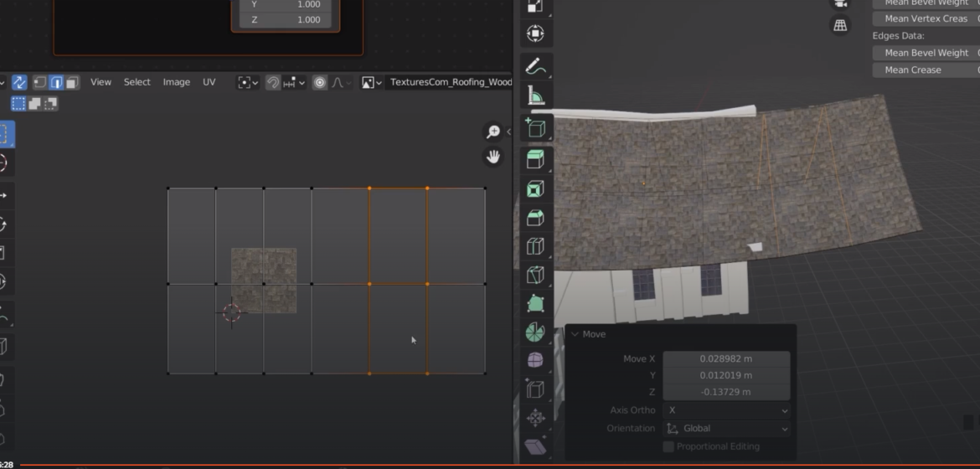Click the zoom magnifier icon in UV editor

[x=493, y=131]
